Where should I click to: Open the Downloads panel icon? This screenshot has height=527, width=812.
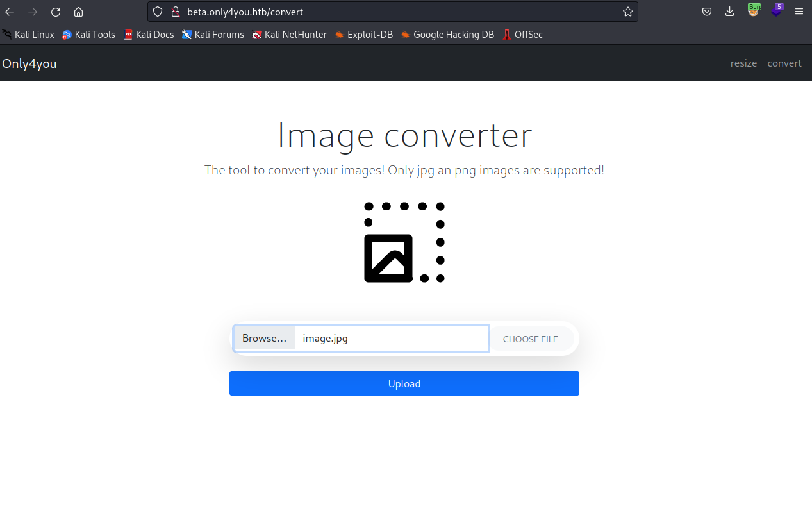point(729,11)
